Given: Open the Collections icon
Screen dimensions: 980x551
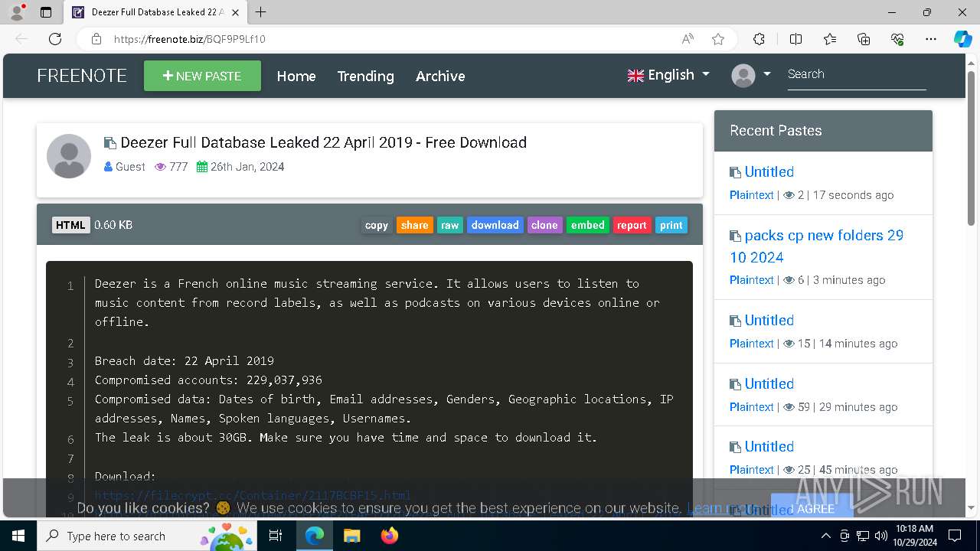Looking at the screenshot, I should 864,39.
